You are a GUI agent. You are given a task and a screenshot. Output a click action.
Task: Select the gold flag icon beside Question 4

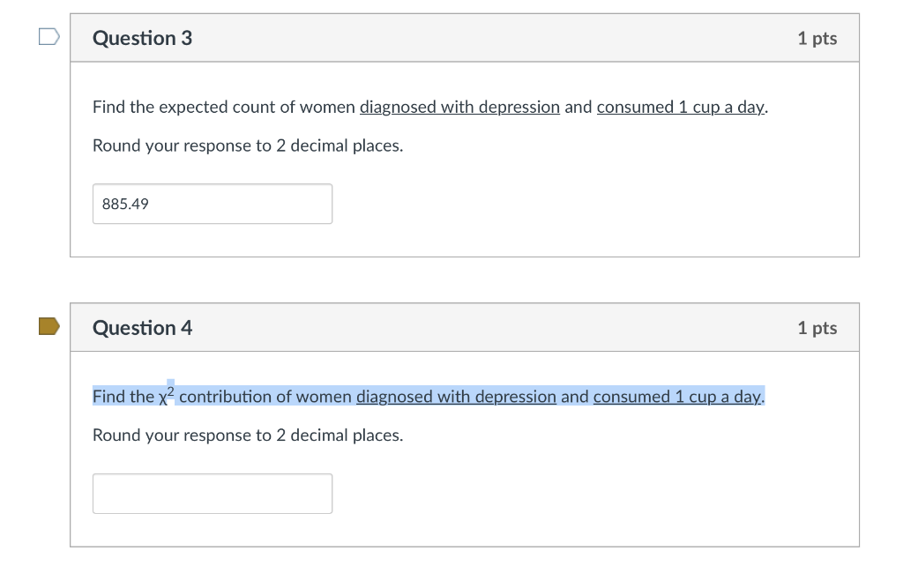[47, 326]
